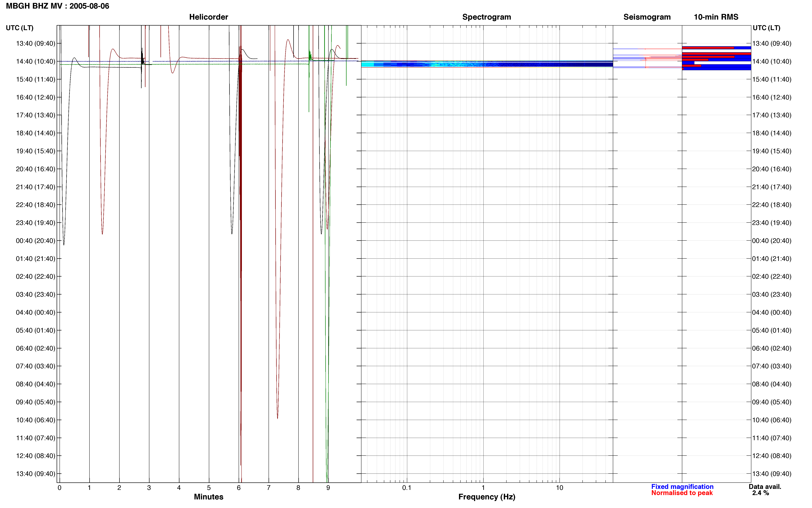
Task: Click the left '17:40 (13:40)' time label
Action: [x=36, y=115]
